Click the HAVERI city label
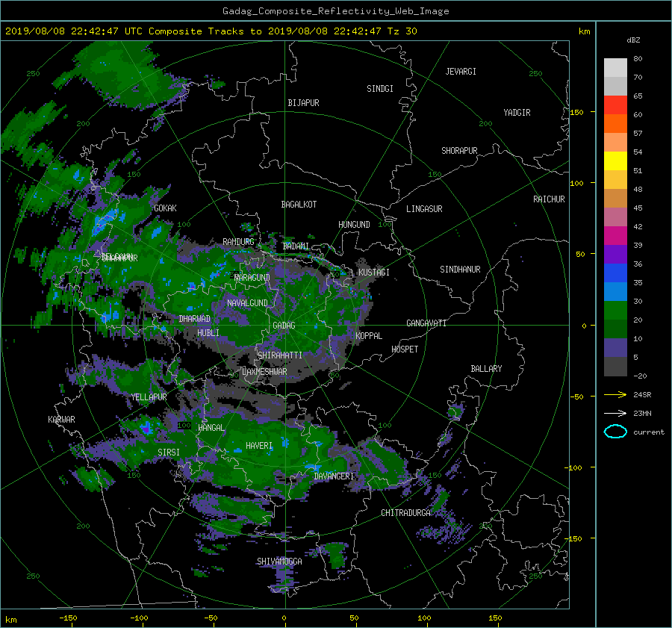The height and width of the screenshot is (628, 672). 259,447
